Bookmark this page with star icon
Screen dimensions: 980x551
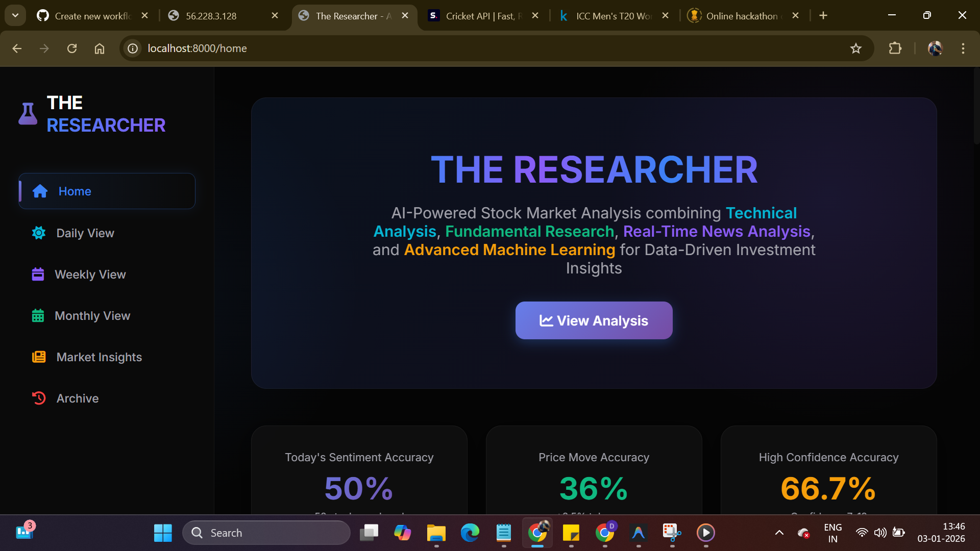[x=856, y=48]
